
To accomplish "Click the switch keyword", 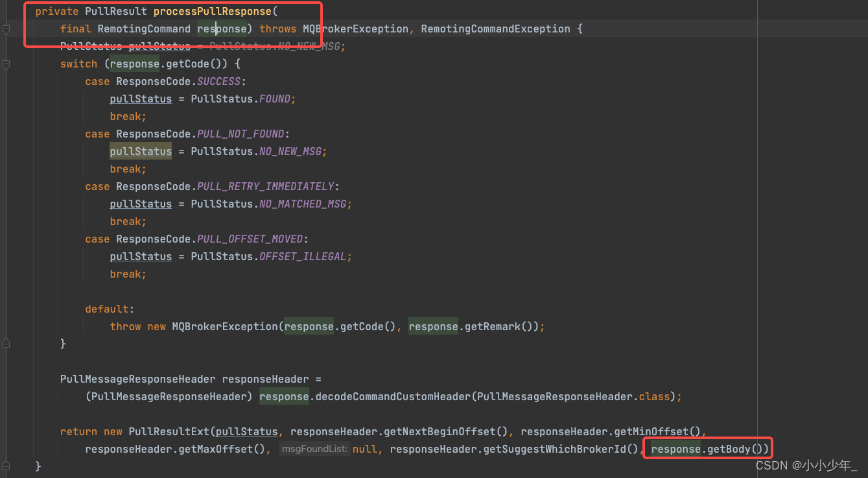I will [x=78, y=64].
